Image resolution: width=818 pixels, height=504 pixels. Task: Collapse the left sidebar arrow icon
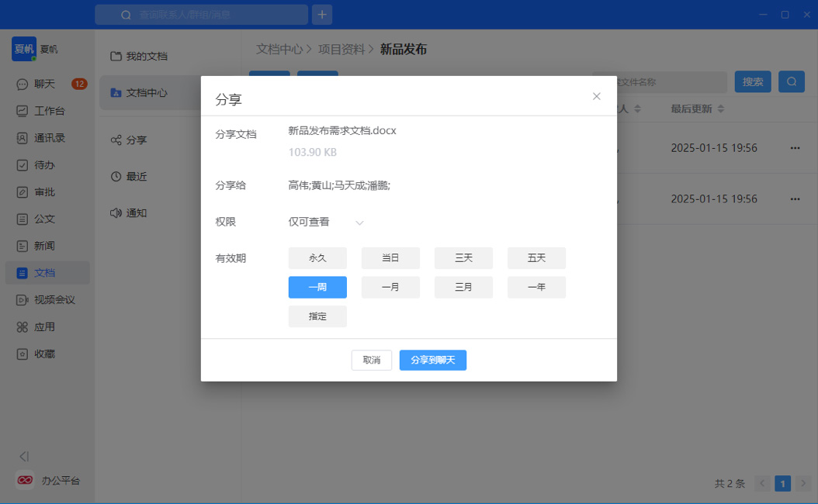click(24, 457)
